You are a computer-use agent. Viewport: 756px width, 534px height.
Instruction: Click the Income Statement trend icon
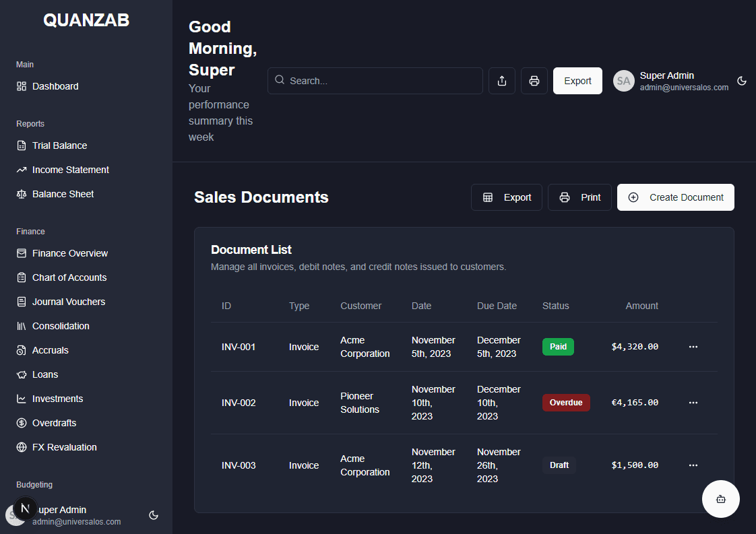point(21,170)
